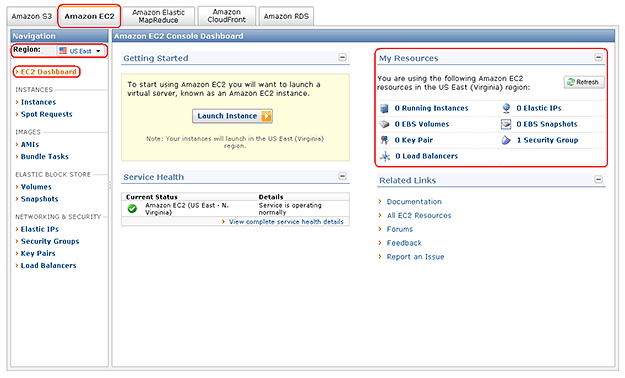625x378 pixels.
Task: Open the US East region dropdown
Action: click(x=81, y=51)
